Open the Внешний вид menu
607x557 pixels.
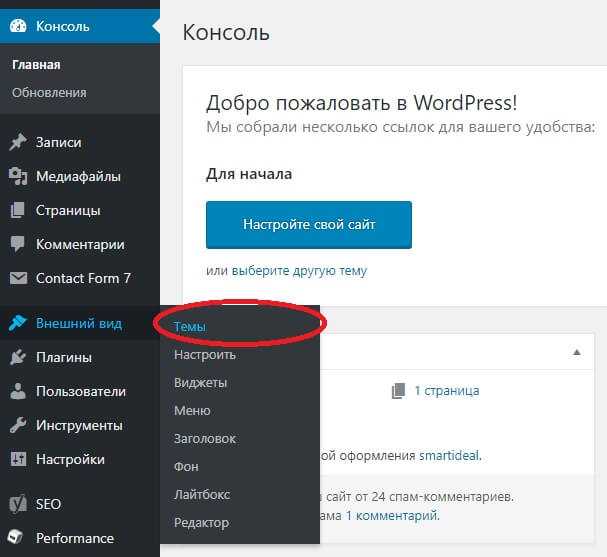point(80,323)
